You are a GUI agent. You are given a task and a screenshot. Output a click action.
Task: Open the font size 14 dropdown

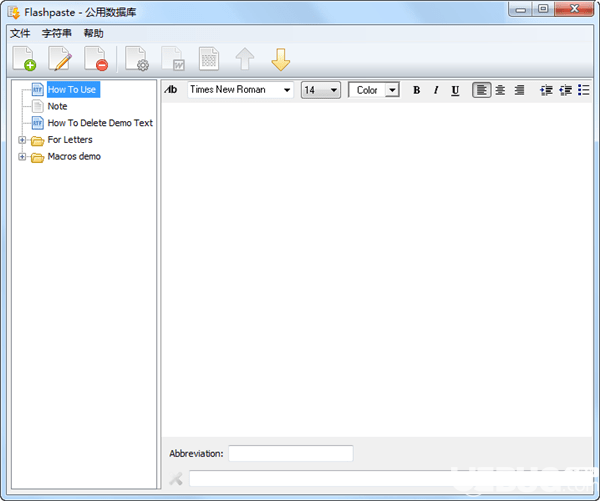(x=321, y=90)
